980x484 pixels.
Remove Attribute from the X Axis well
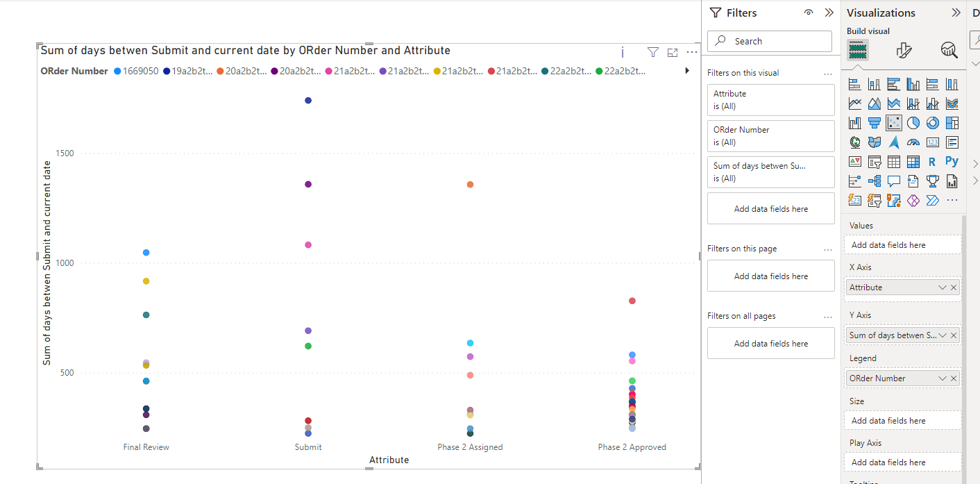click(x=954, y=287)
